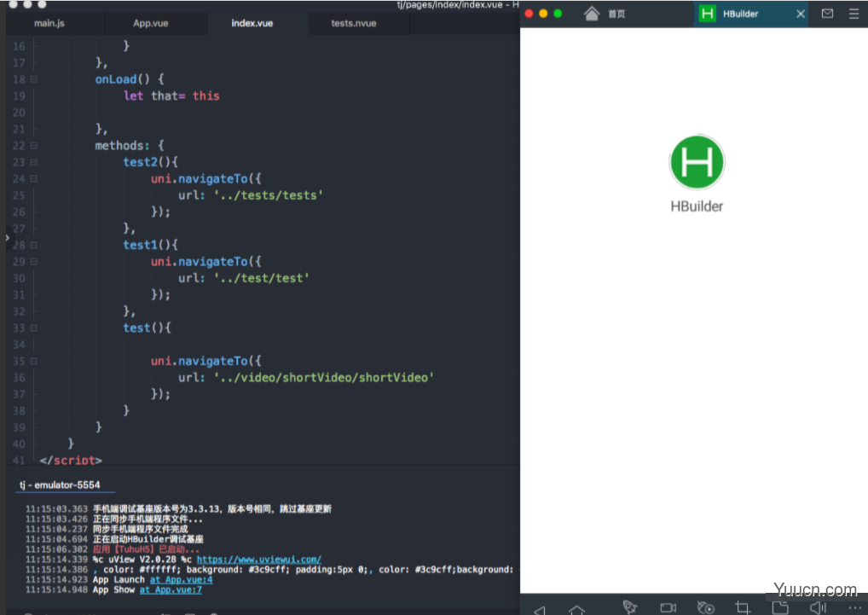Viewport: 868px width, 615px height.
Task: Click the crop screenshot icon in emulator toolbar
Action: pyautogui.click(x=743, y=607)
